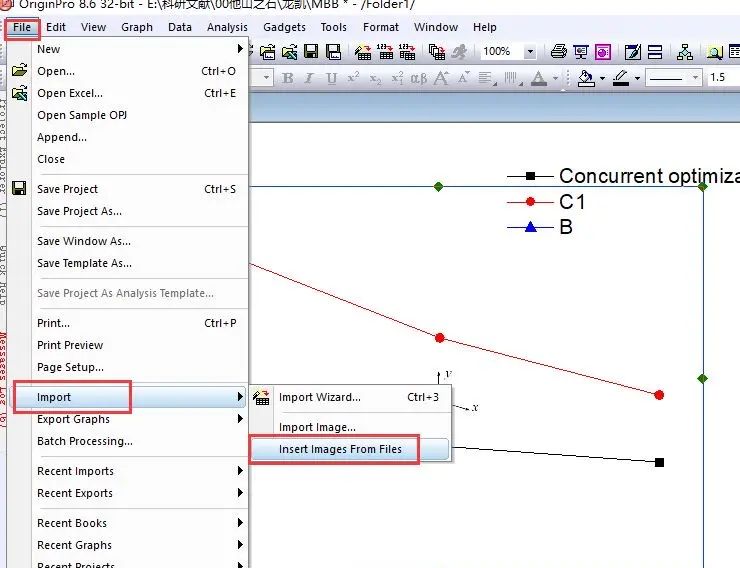
Task: Click the magnifier window toolbar icon
Action: [714, 52]
